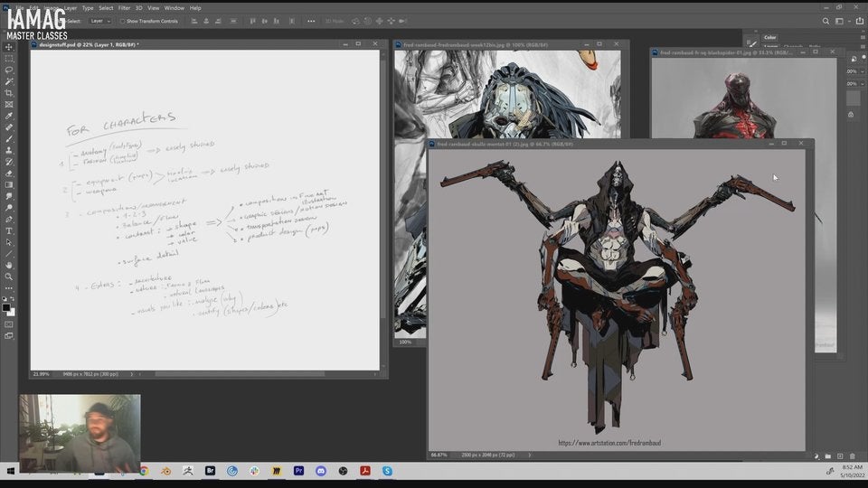Select the Zoom tool in toolbar

[9, 277]
